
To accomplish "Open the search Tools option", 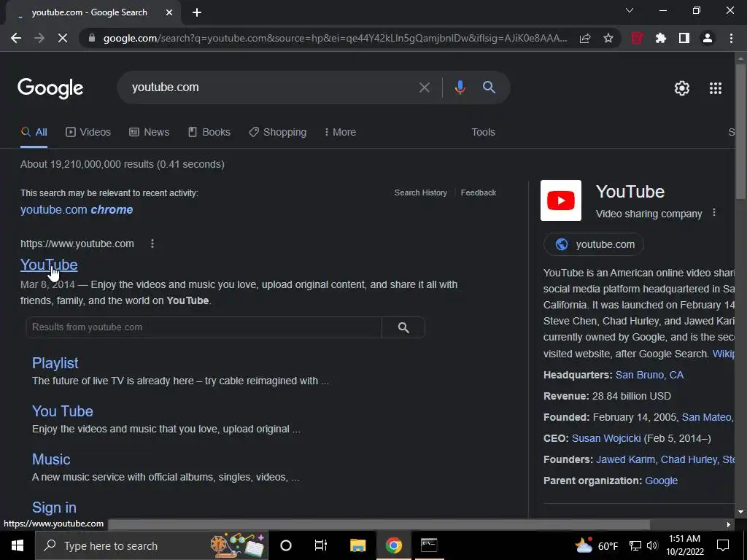I will (483, 133).
